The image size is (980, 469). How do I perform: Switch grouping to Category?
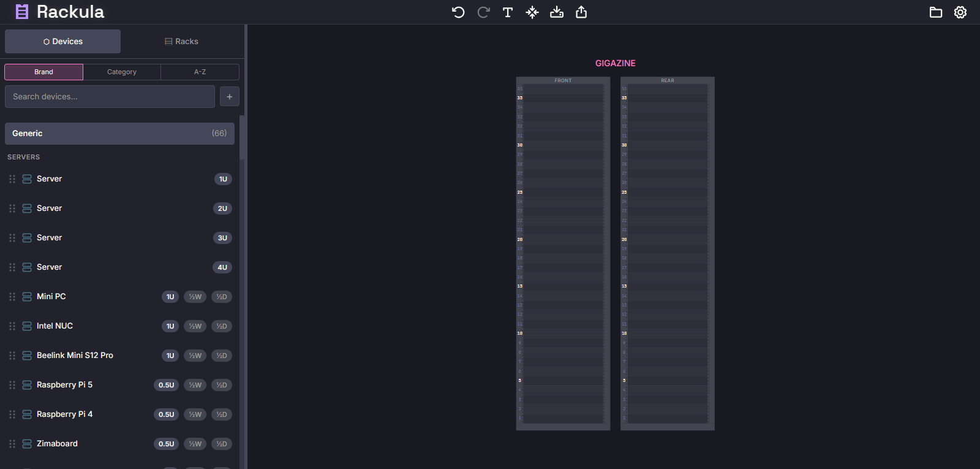coord(122,72)
